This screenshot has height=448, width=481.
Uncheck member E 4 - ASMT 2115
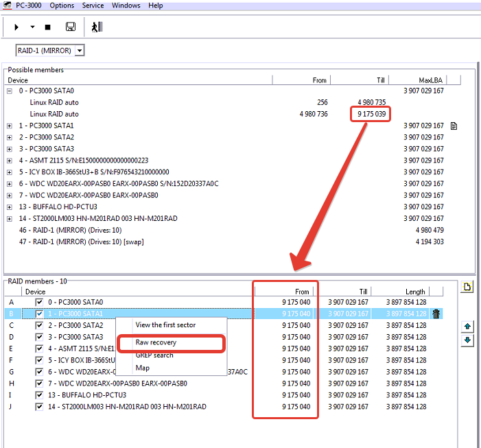tap(39, 349)
